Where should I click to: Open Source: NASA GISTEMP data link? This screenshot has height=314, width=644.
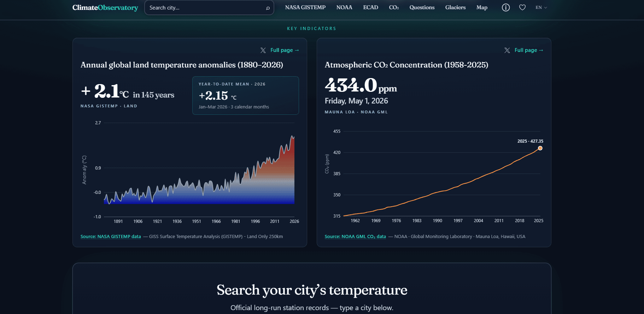tap(111, 237)
